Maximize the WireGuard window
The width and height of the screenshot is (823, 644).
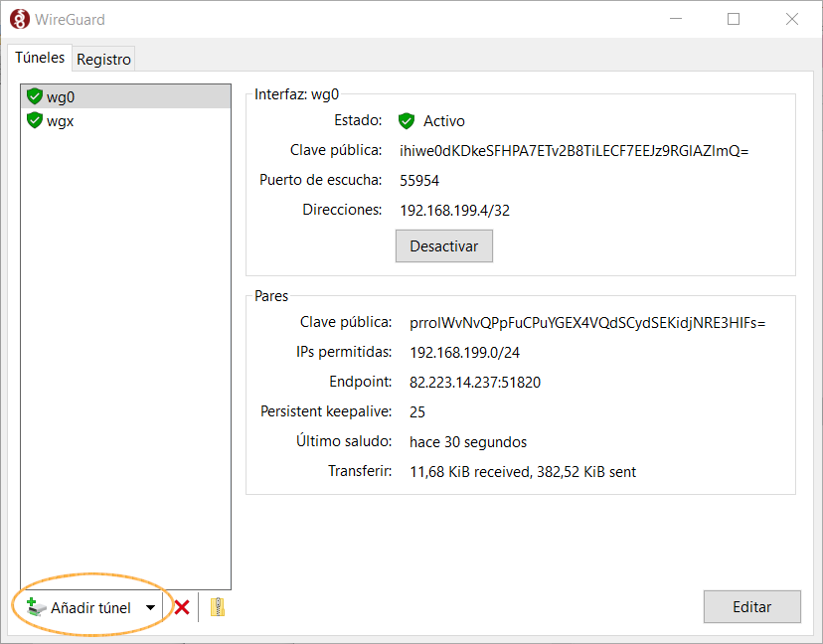(x=734, y=19)
